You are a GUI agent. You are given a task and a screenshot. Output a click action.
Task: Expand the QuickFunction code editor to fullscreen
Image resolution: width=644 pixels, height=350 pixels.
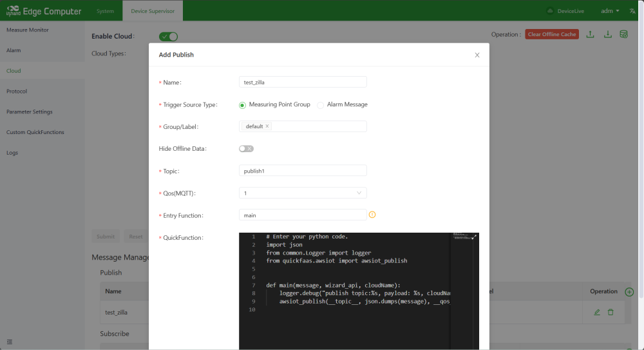coord(474,237)
